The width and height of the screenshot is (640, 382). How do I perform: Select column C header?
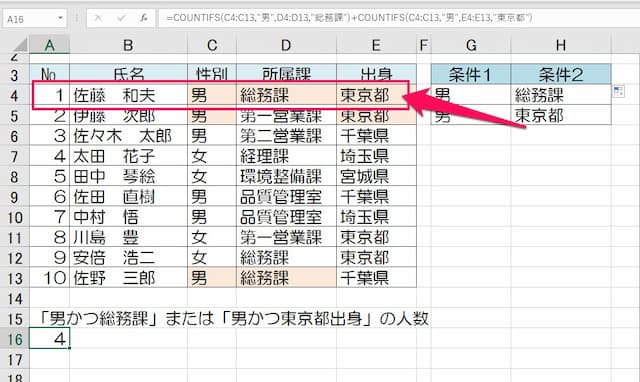click(212, 45)
